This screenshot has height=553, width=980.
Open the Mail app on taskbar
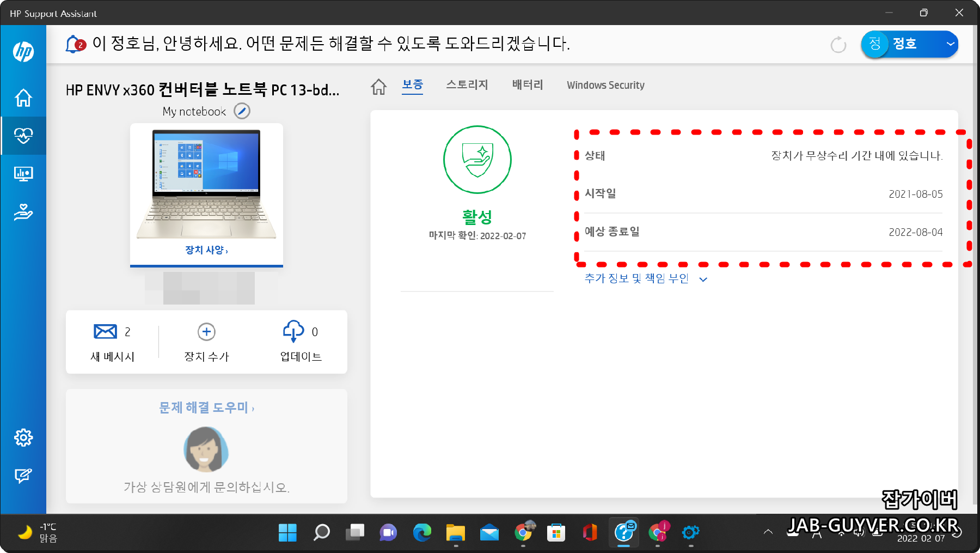(489, 532)
